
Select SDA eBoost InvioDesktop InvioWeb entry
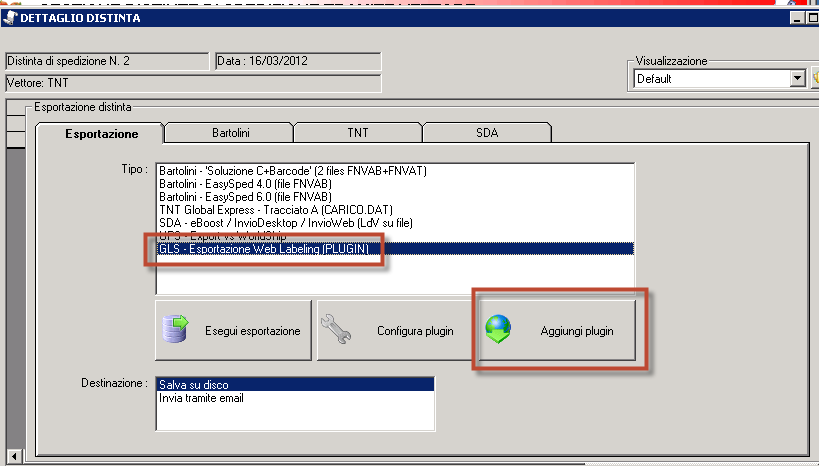coord(395,223)
